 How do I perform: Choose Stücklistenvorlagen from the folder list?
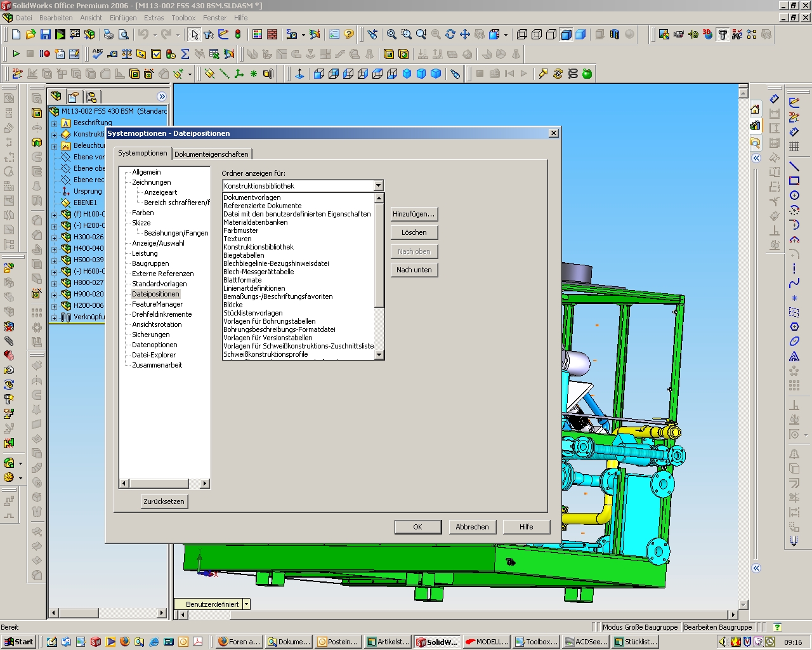tap(253, 313)
